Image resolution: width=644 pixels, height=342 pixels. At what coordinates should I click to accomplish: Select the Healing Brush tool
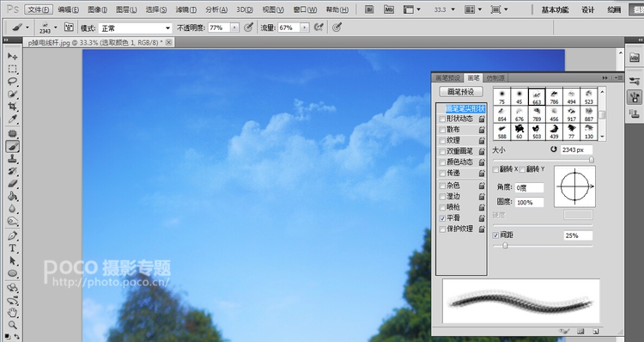(x=12, y=133)
